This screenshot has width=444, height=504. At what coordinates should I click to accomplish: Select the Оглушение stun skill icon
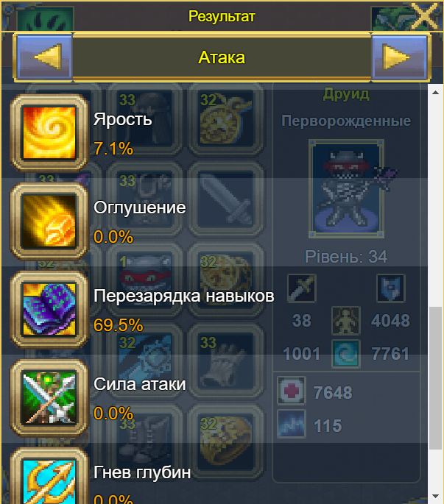pyautogui.click(x=49, y=221)
